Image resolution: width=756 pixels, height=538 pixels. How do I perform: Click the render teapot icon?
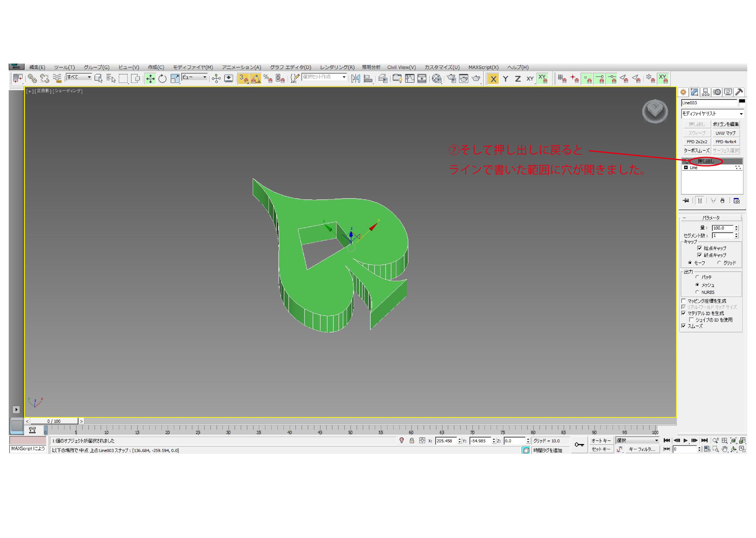[x=476, y=78]
